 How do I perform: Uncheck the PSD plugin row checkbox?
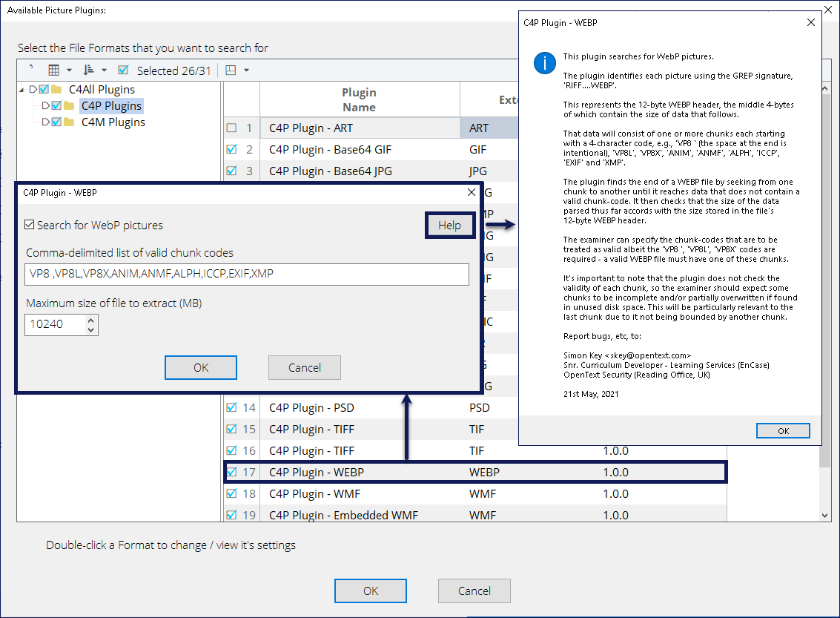pyautogui.click(x=231, y=407)
